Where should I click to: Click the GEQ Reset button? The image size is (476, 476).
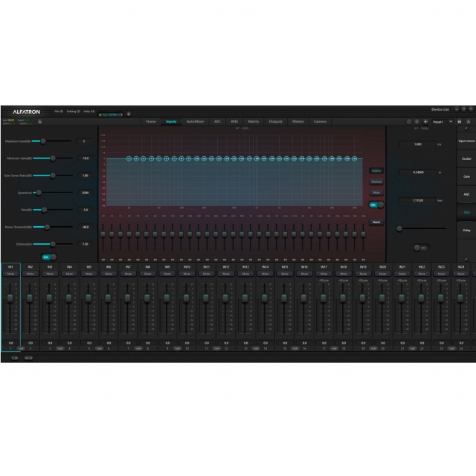(x=376, y=222)
